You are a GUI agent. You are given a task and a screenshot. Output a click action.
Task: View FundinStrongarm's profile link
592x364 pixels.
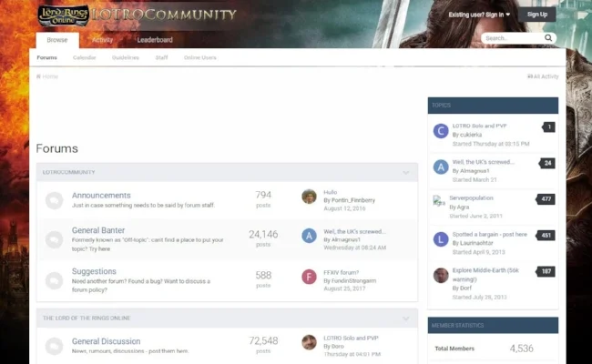353,281
